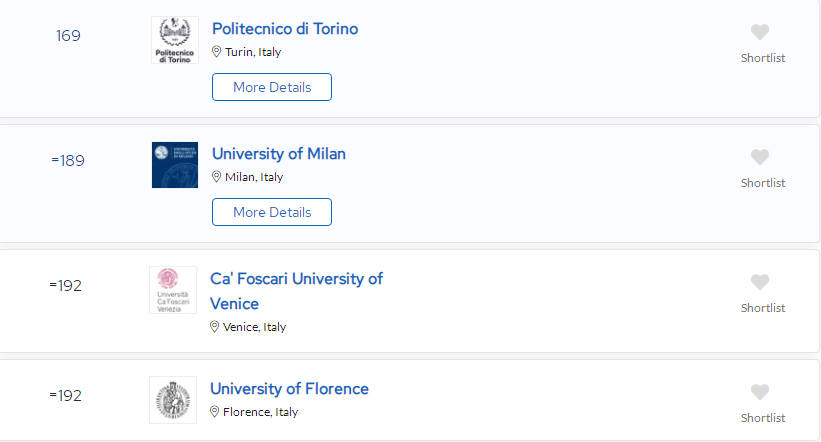The image size is (821, 442).
Task: Open University of Milan title link
Action: pos(279,154)
